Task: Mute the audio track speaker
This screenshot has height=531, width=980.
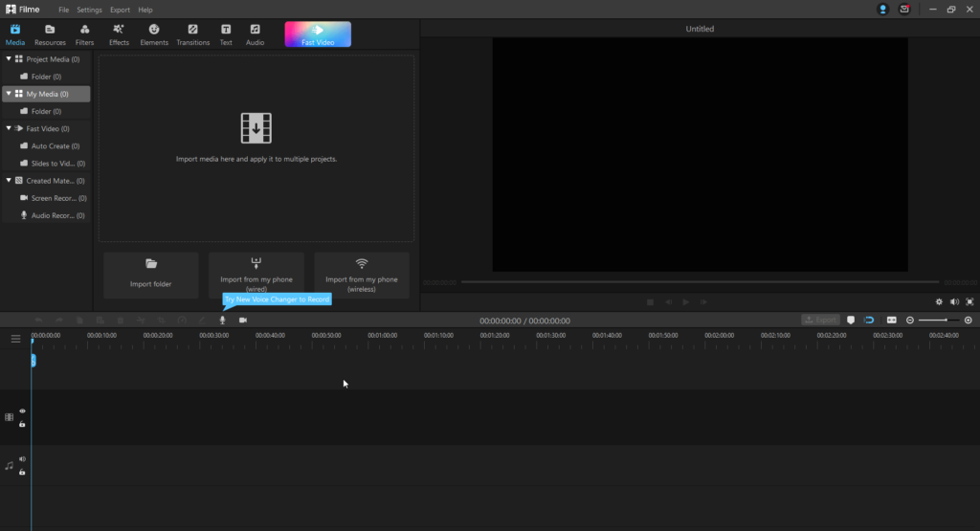Action: [x=23, y=458]
